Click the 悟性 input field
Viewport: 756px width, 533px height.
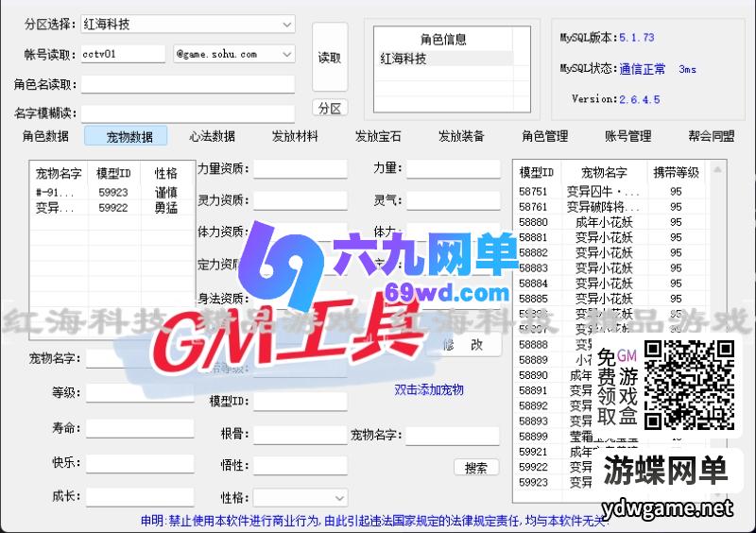pos(301,466)
